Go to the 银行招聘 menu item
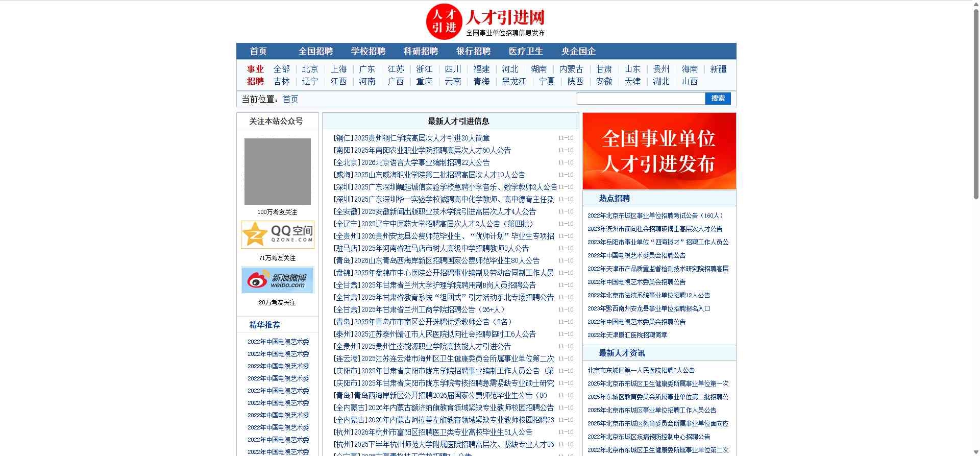Image resolution: width=980 pixels, height=456 pixels. [x=473, y=51]
